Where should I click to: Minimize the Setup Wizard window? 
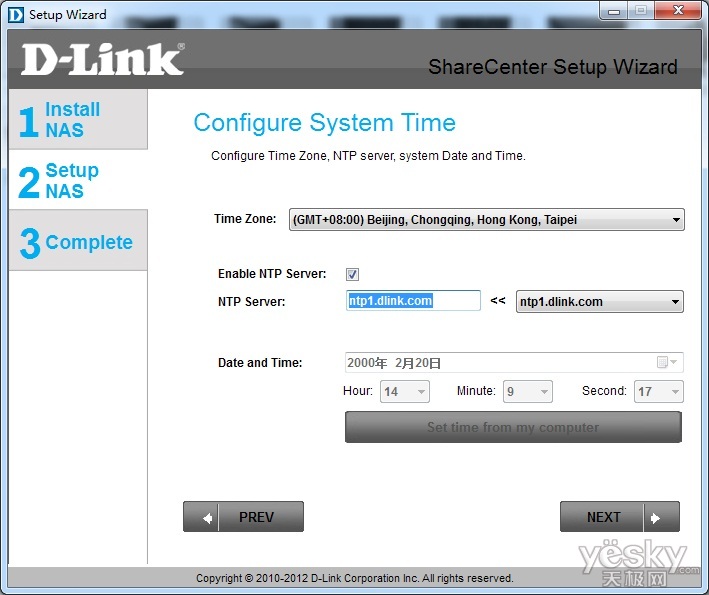click(614, 11)
